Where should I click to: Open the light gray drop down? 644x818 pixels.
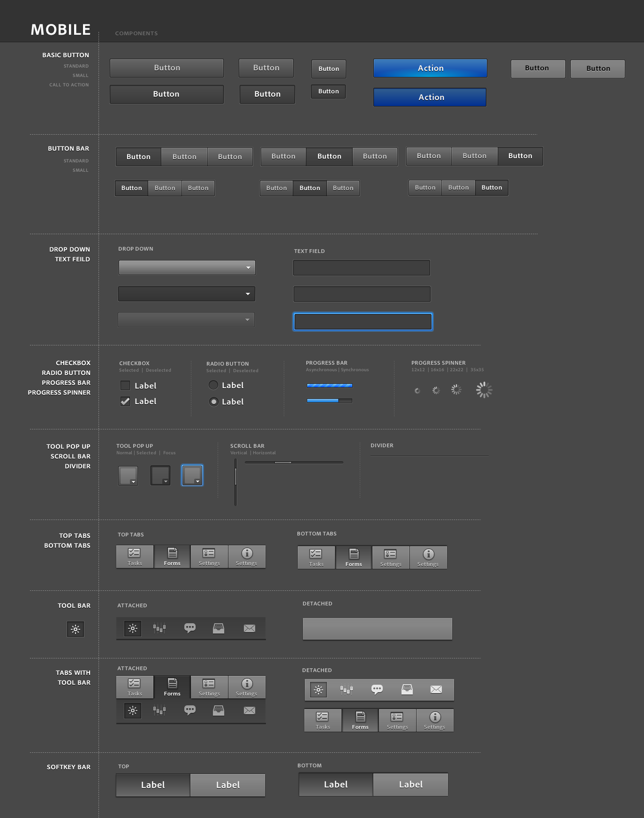(x=187, y=268)
